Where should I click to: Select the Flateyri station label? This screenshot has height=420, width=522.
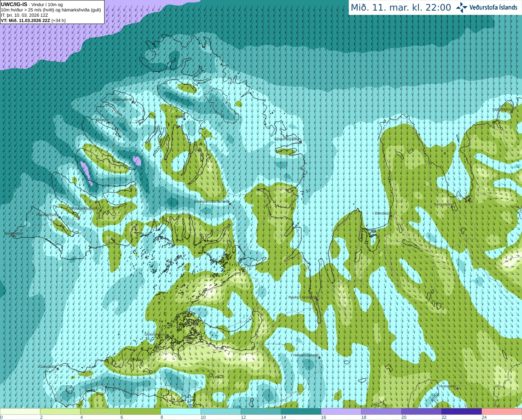pyautogui.click(x=101, y=120)
